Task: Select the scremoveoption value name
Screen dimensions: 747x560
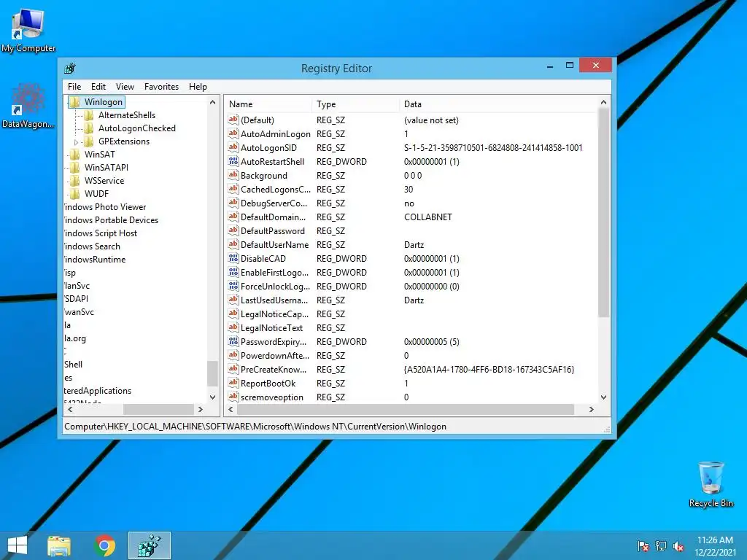Action: 271,397
